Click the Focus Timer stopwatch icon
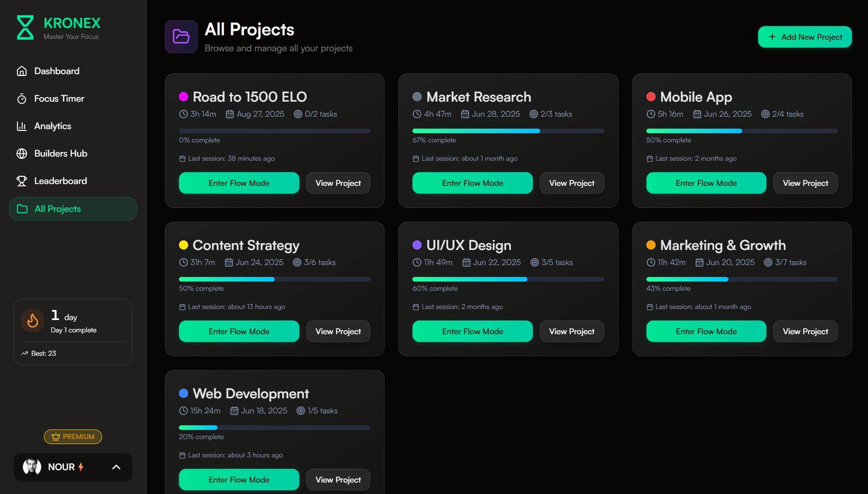The width and height of the screenshot is (868, 494). pyautogui.click(x=22, y=99)
